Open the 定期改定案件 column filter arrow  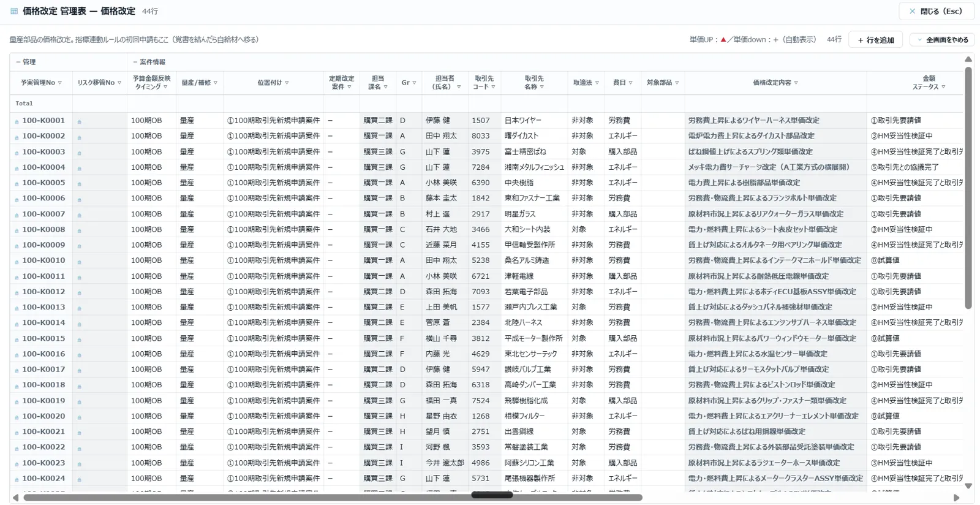pyautogui.click(x=349, y=87)
